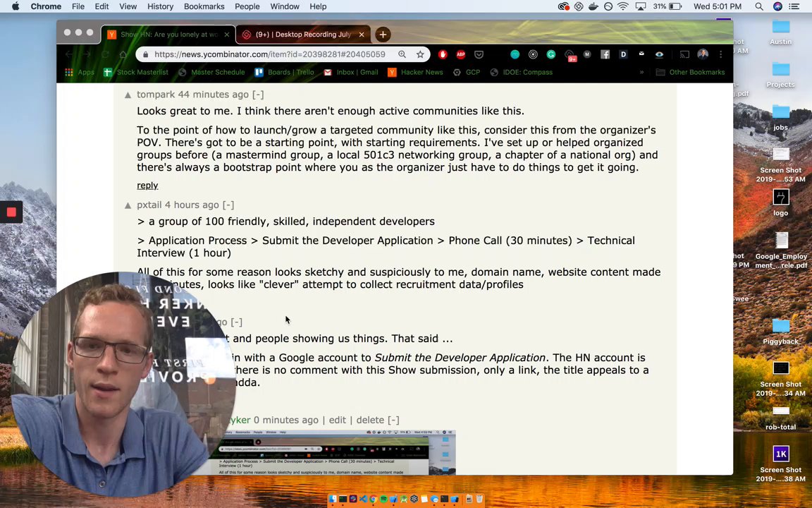Image resolution: width=812 pixels, height=508 pixels.
Task: Collapse pxtail's comment with [-]
Action: coord(228,205)
